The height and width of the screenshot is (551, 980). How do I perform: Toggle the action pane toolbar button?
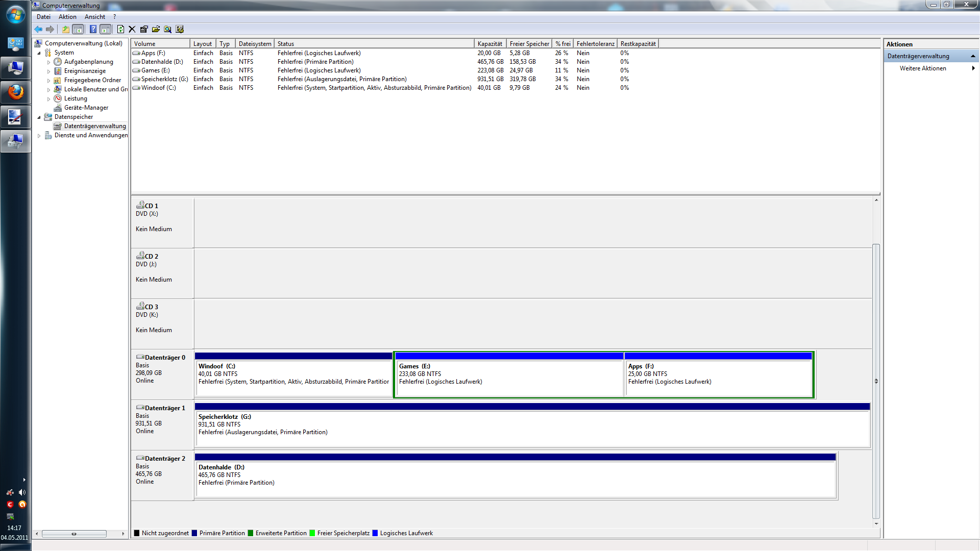pyautogui.click(x=105, y=30)
